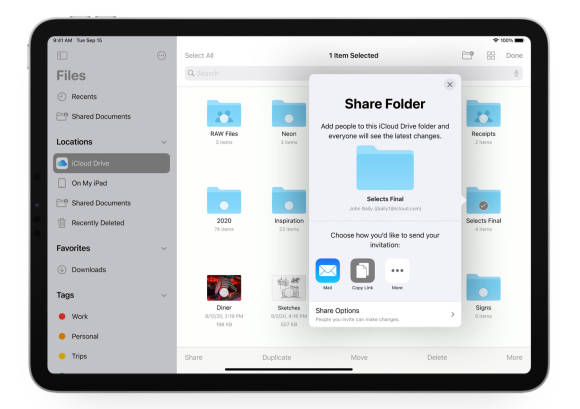580x409 pixels.
Task: Collapse the Locations section chevron
Action: pos(164,142)
